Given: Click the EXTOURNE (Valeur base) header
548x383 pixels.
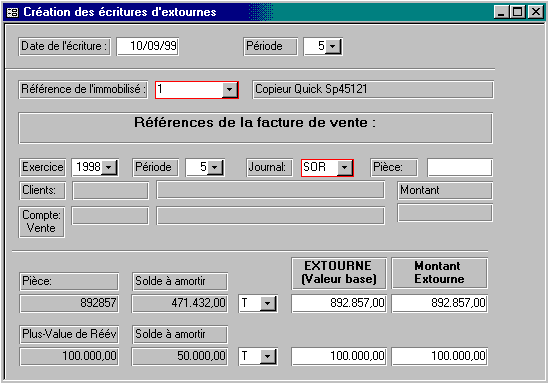Looking at the screenshot, I should pyautogui.click(x=339, y=273).
